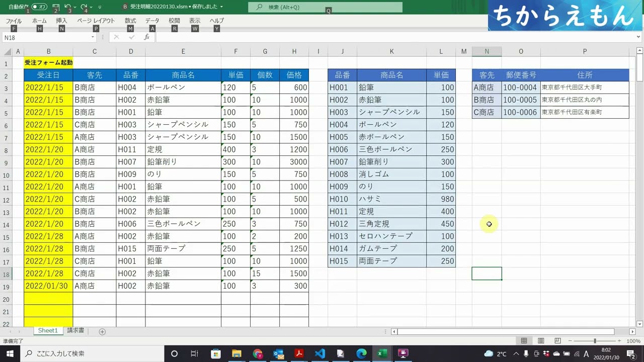Screen dimensions: 644x362
Task: Switch to the 請求書 sheet tab
Action: 75,330
